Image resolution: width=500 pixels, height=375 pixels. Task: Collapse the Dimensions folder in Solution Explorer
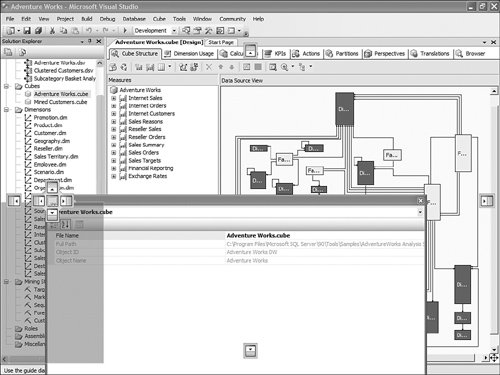[6, 110]
